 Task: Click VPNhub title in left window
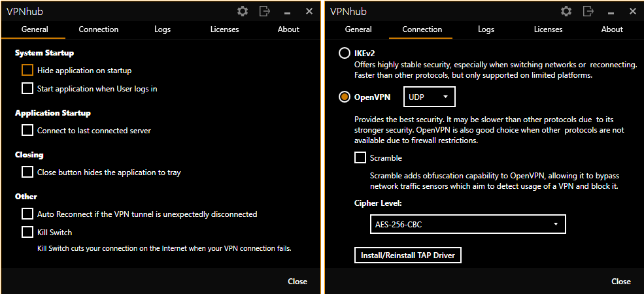(x=25, y=12)
